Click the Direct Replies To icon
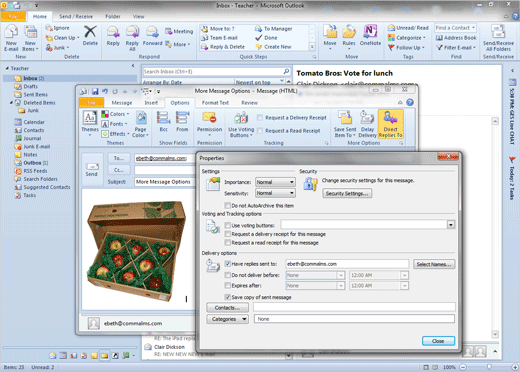 tap(391, 124)
